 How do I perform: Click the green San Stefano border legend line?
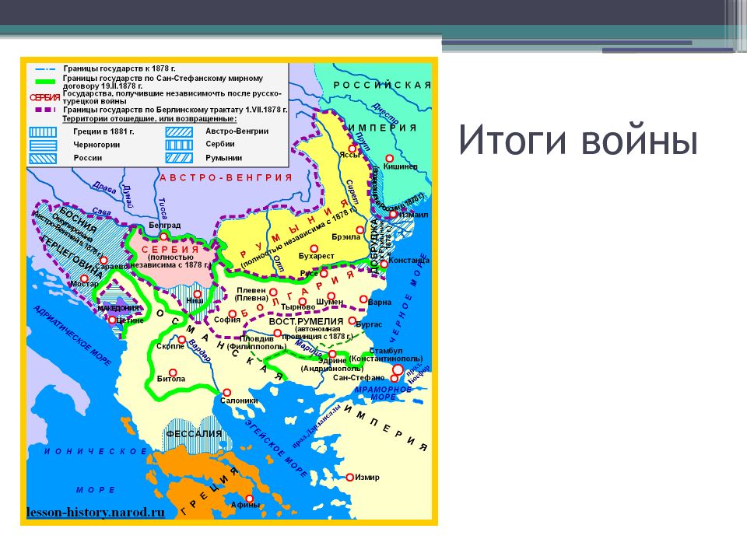(45, 82)
